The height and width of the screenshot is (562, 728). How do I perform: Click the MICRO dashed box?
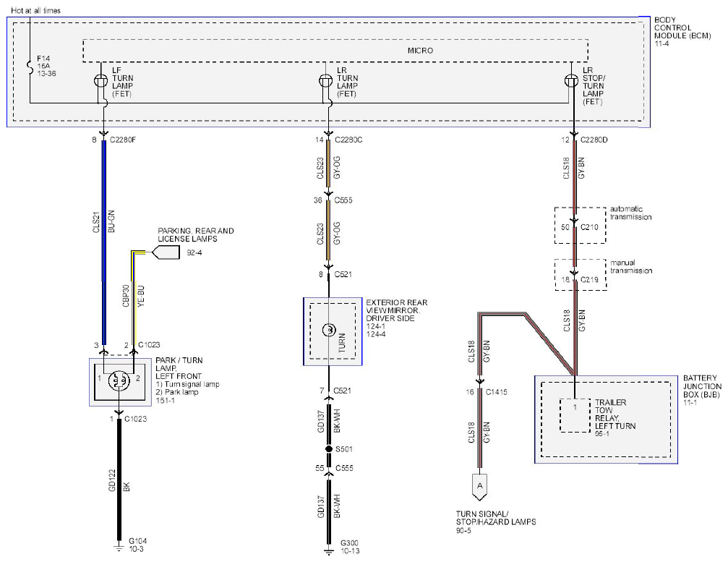coord(335,51)
